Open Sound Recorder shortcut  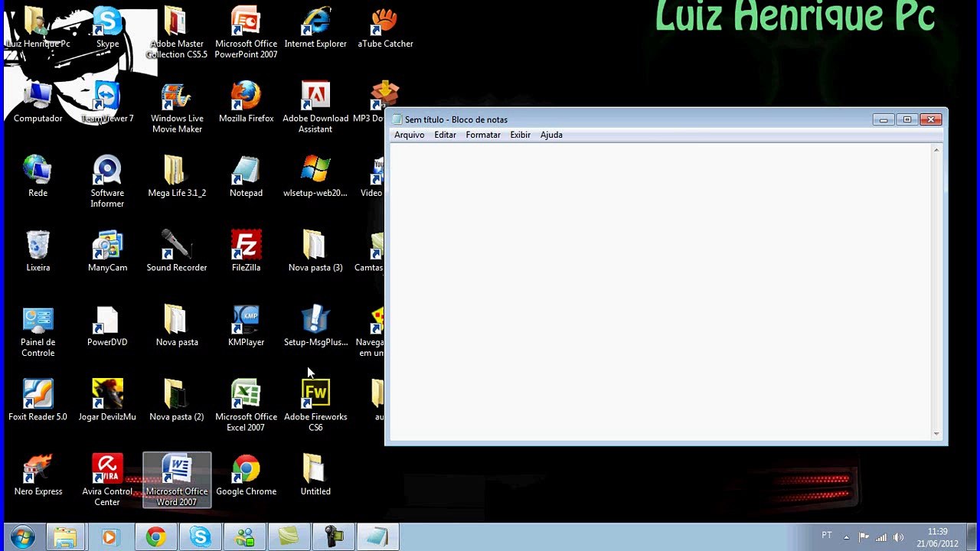177,251
